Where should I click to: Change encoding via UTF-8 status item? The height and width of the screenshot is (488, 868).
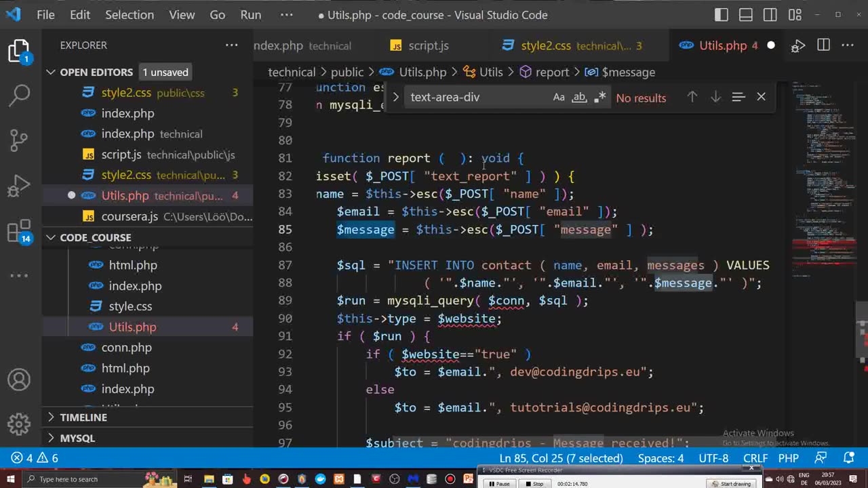[x=713, y=458]
